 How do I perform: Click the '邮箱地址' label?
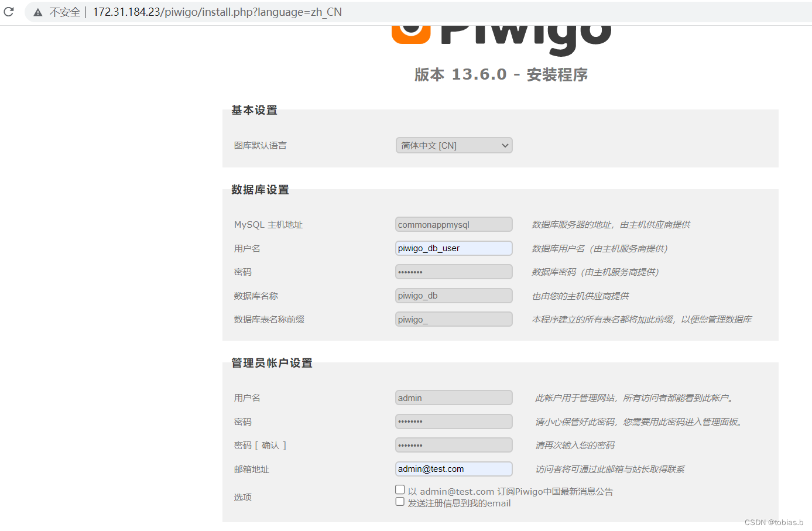pos(252,470)
